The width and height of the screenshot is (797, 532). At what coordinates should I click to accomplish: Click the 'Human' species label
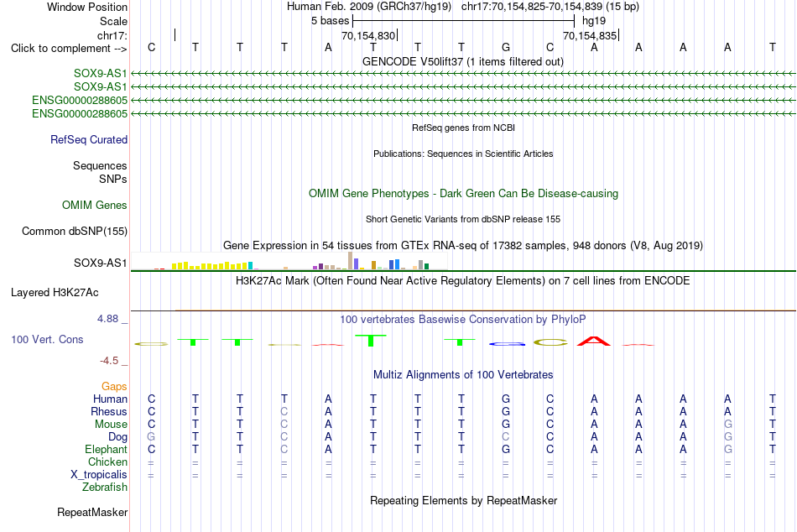(110, 399)
